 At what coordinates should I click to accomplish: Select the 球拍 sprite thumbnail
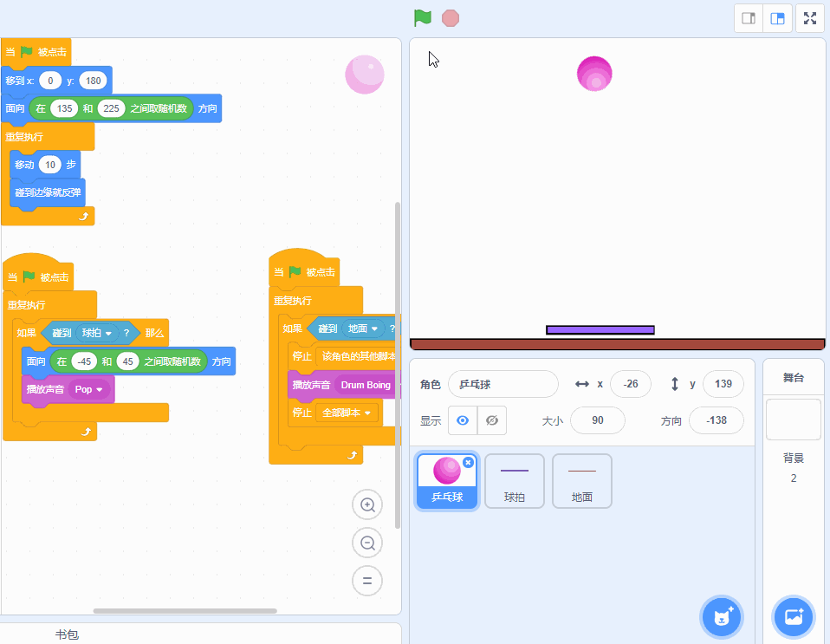(x=515, y=481)
